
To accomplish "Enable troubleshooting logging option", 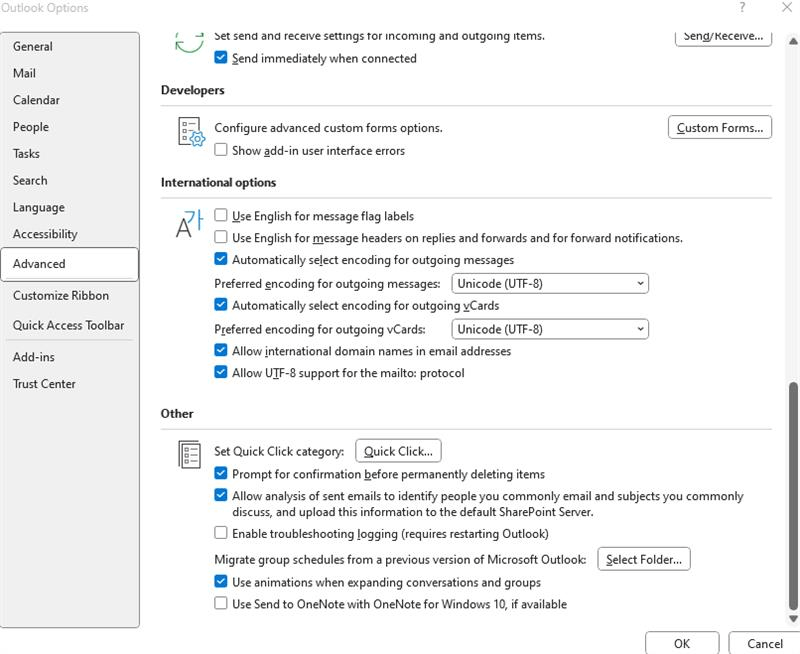I will coord(222,534).
